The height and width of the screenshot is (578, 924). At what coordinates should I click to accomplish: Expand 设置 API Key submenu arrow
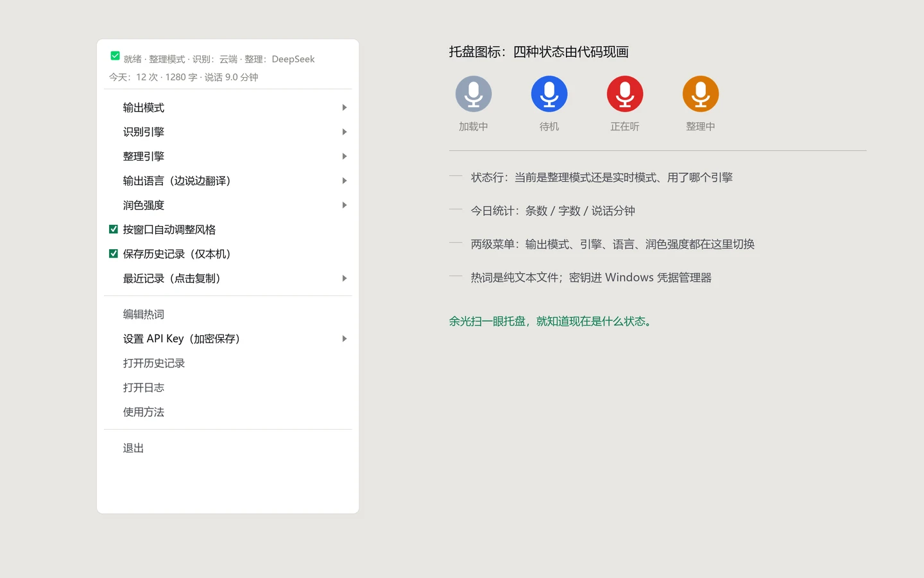click(345, 338)
